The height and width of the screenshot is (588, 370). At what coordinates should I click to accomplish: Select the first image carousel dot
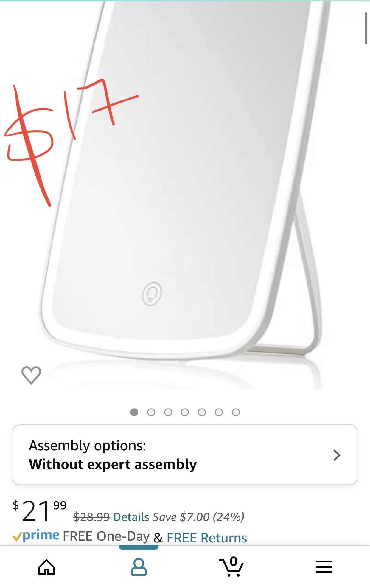[x=134, y=412]
